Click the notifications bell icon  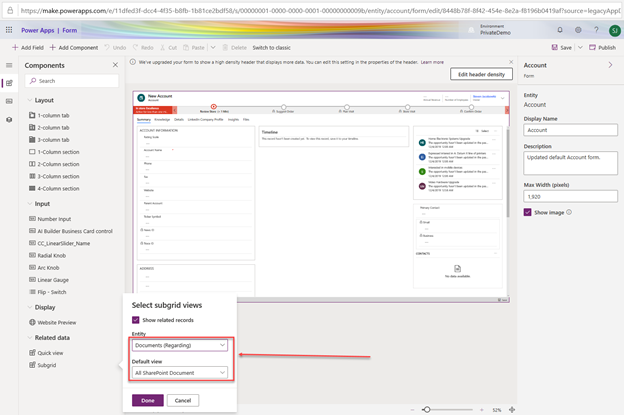(x=561, y=30)
